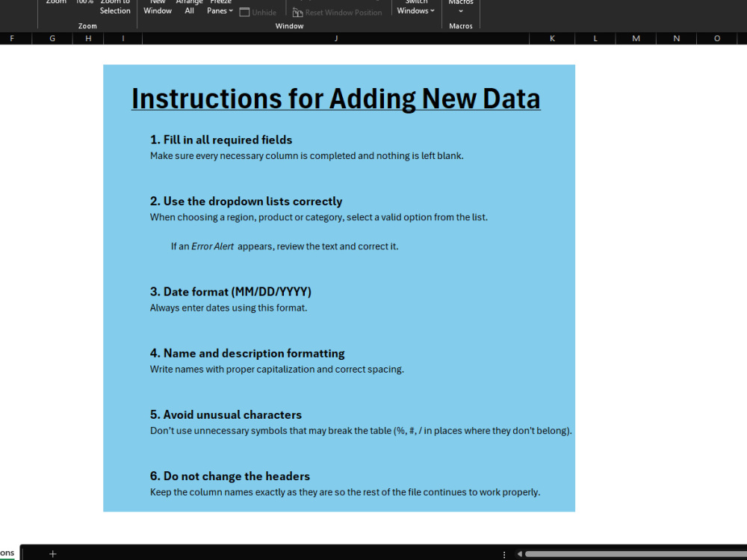Click heading '5. Avoid unusual characters'
This screenshot has width=747, height=560.
click(x=226, y=414)
